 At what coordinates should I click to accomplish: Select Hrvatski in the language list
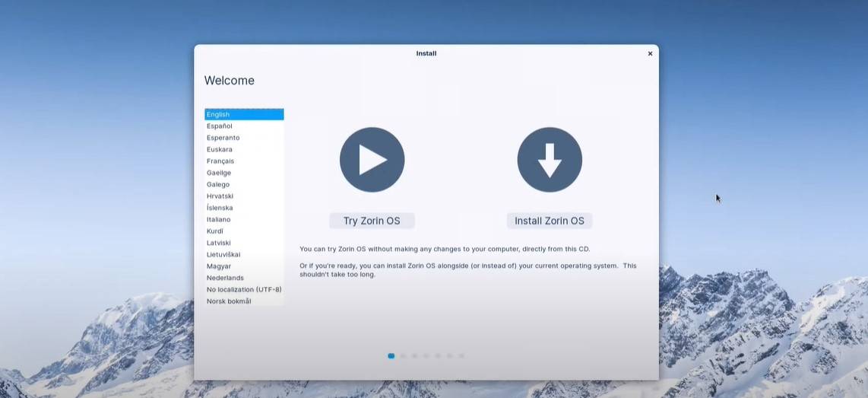[x=244, y=196]
